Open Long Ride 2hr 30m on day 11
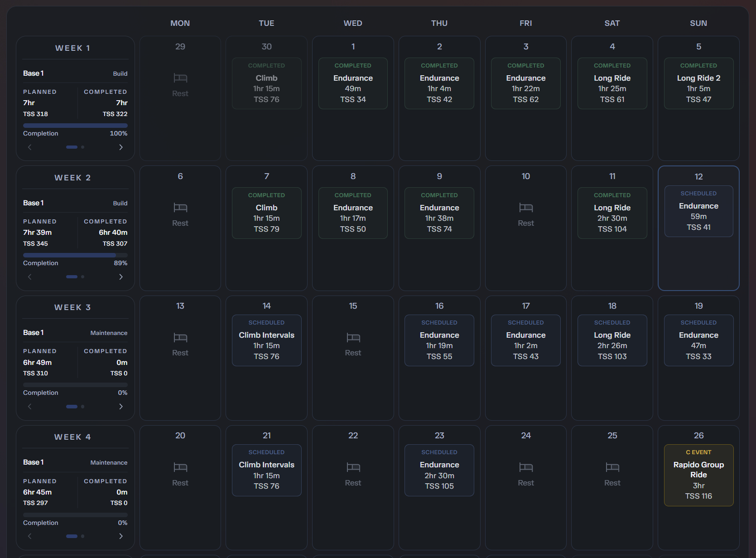Screen dimensions: 756x558 click(612, 213)
